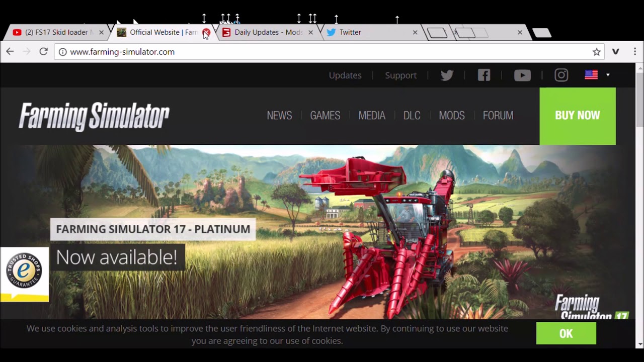Bookmark page with star icon
The height and width of the screenshot is (362, 644).
[597, 52]
